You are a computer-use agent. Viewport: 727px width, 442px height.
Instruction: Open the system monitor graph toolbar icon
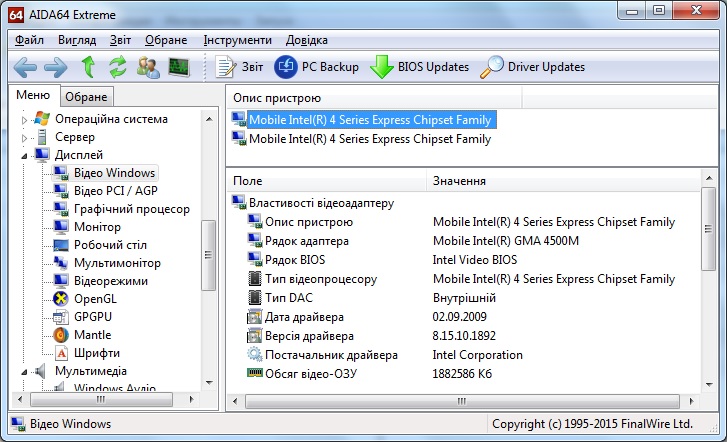pos(179,67)
